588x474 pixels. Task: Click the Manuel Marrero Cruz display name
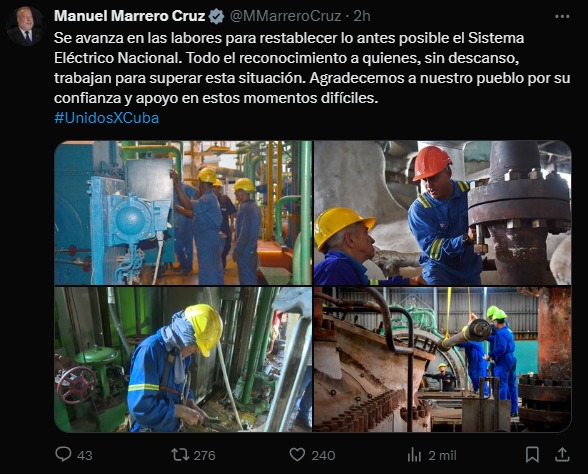coord(130,16)
